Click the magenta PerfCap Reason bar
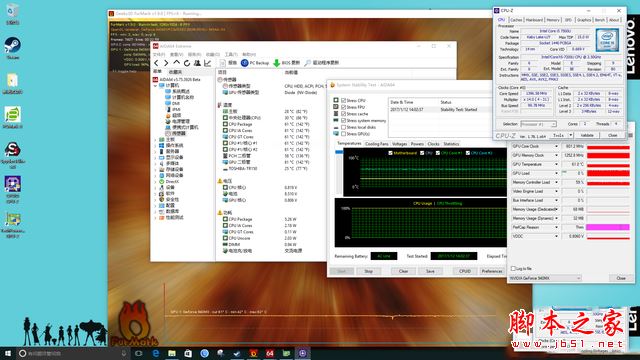This screenshot has height=360, width=640. [x=608, y=227]
